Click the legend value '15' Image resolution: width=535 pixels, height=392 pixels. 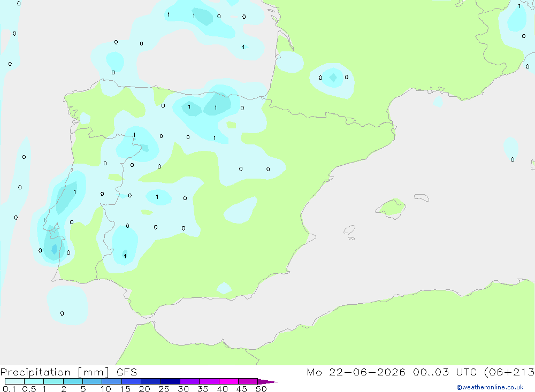(125, 389)
